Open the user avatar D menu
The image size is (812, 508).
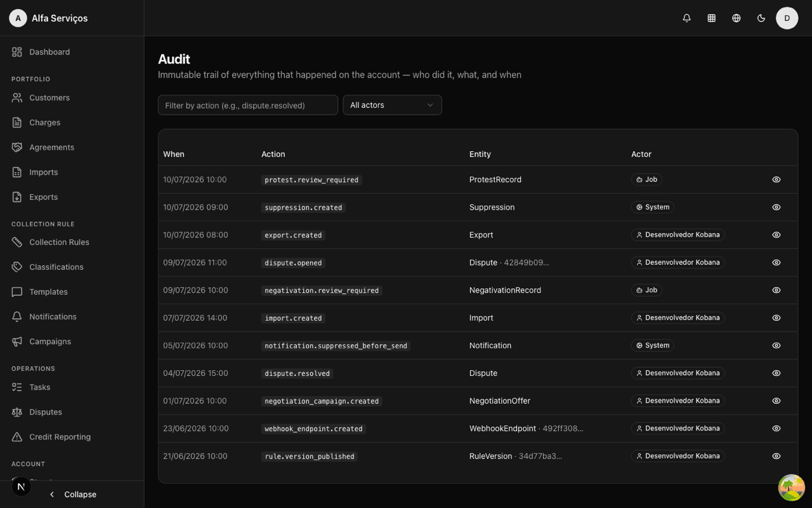787,18
